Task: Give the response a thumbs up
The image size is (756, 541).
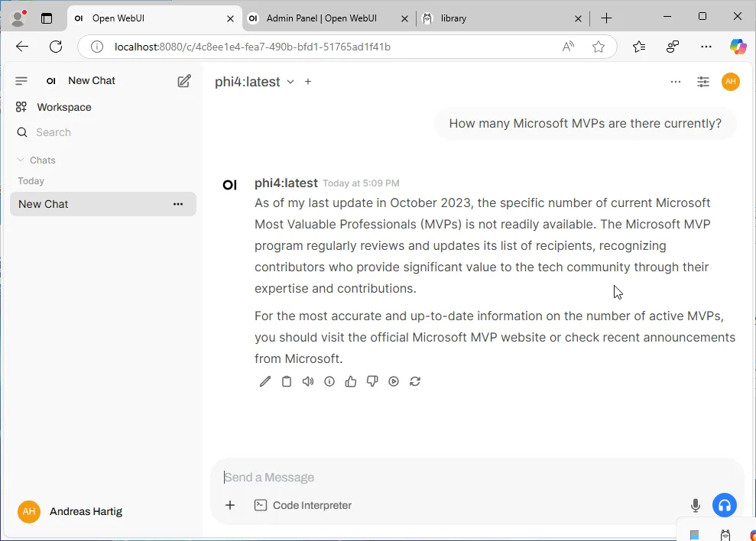Action: coord(351,382)
